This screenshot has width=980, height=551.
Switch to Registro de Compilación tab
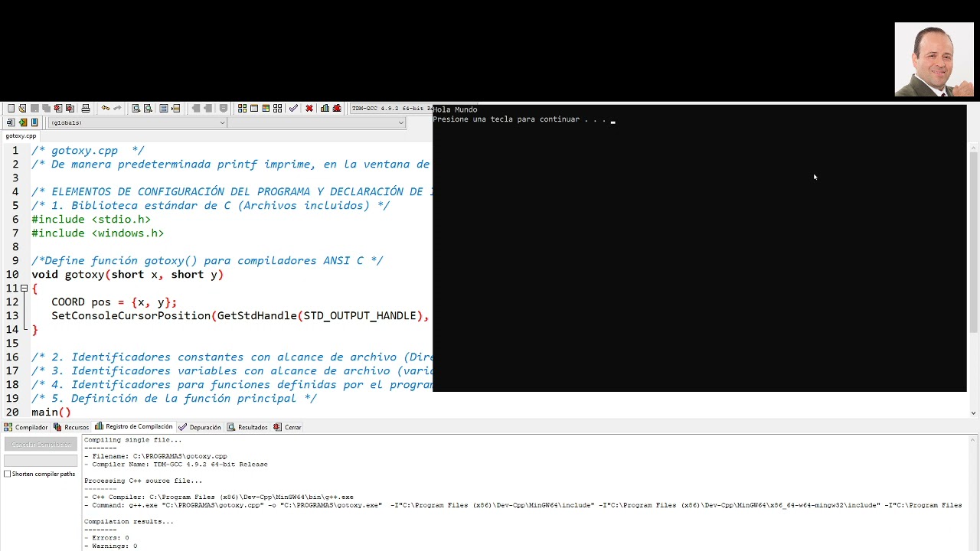click(x=134, y=427)
